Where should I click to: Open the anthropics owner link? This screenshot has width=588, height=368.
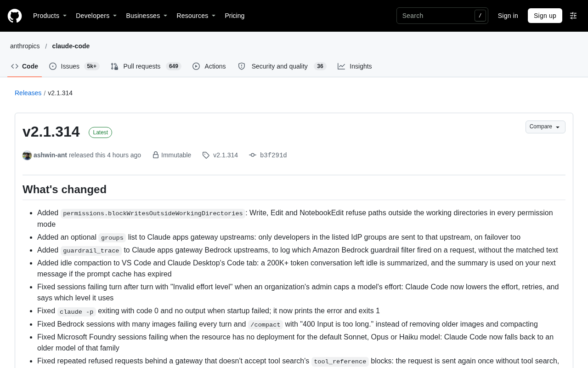coord(25,46)
